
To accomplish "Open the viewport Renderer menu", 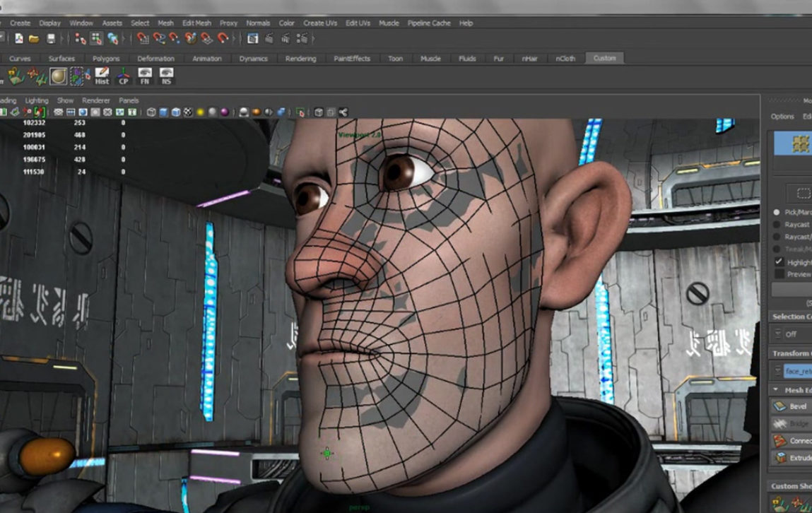I will [x=96, y=100].
